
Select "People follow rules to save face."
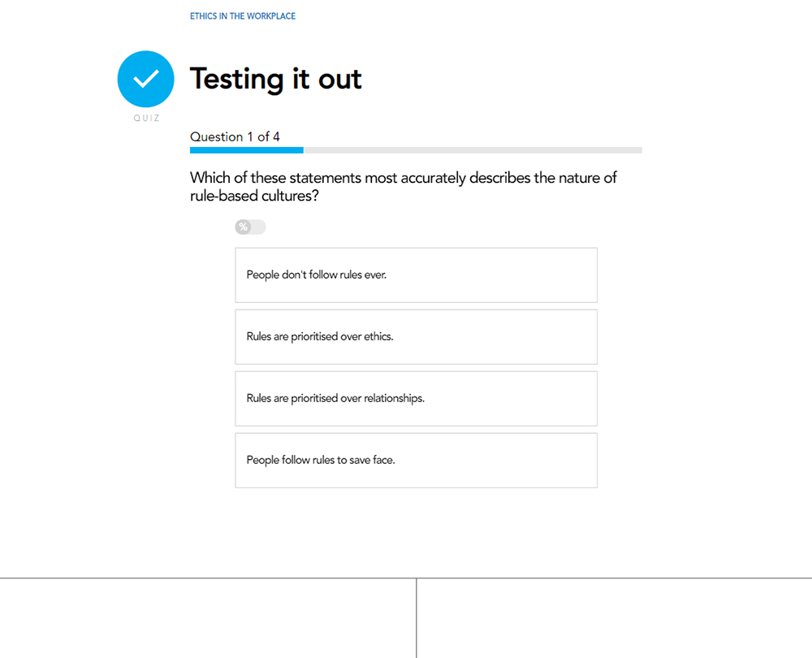(x=416, y=461)
